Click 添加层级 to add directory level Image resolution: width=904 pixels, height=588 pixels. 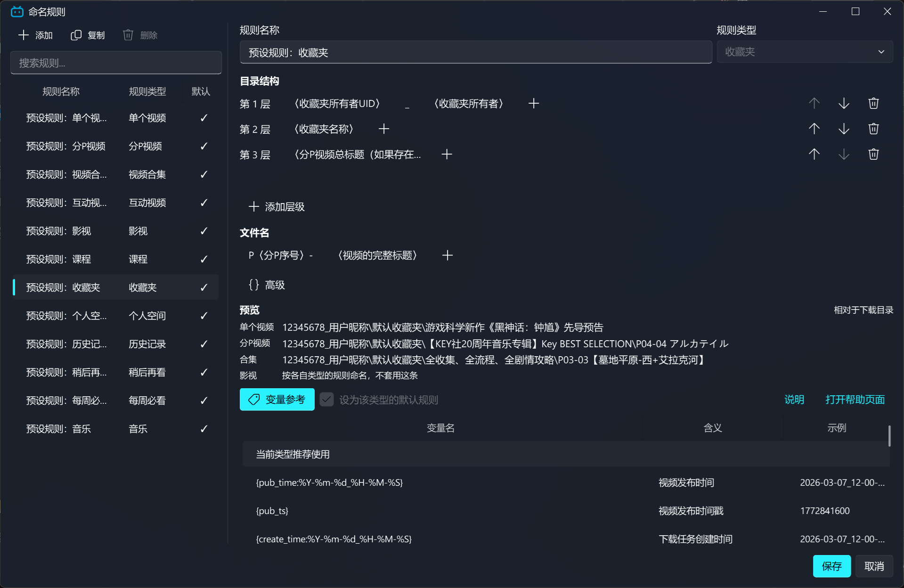click(x=277, y=207)
